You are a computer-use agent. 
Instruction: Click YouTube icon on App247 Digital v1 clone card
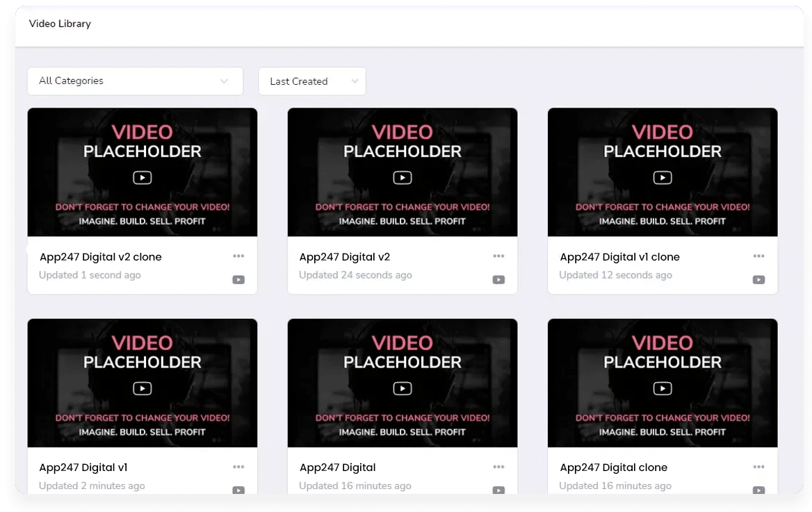pos(758,280)
